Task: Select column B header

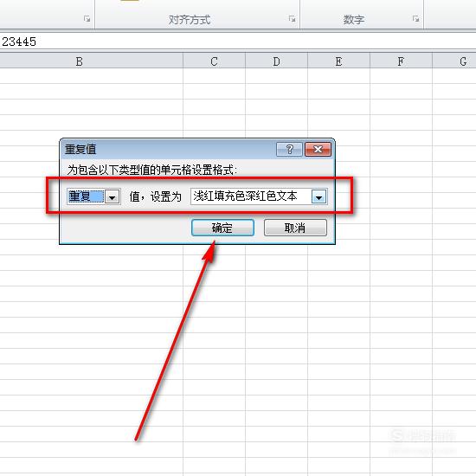Action: point(91,61)
